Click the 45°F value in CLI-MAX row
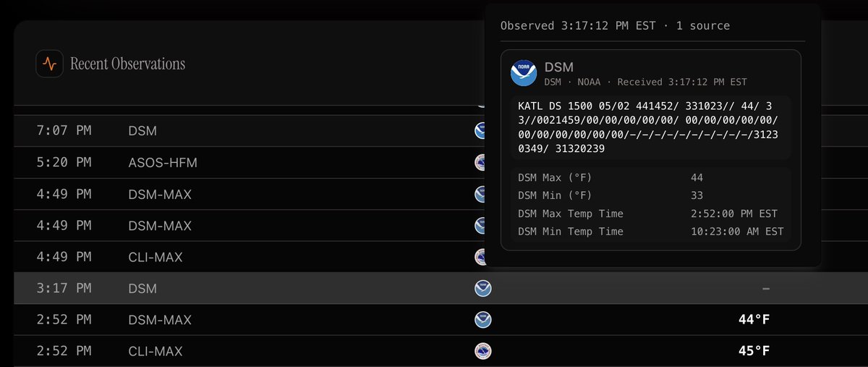 [x=754, y=351]
